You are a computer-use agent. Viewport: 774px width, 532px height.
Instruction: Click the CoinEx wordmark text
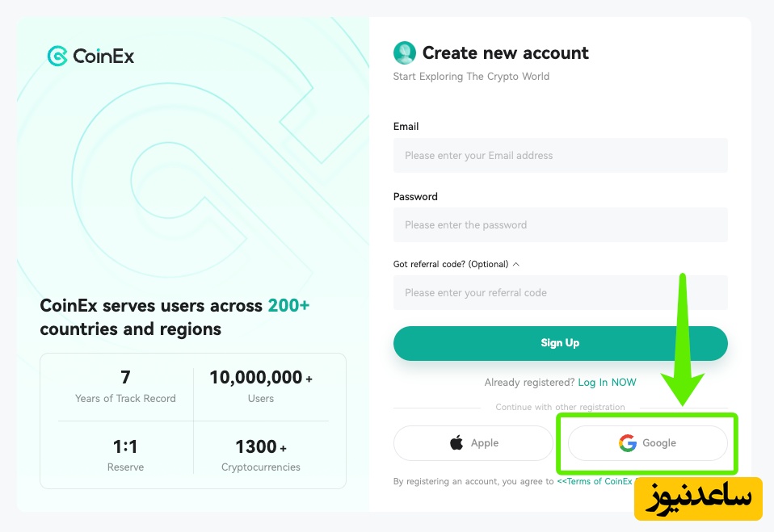click(x=103, y=57)
